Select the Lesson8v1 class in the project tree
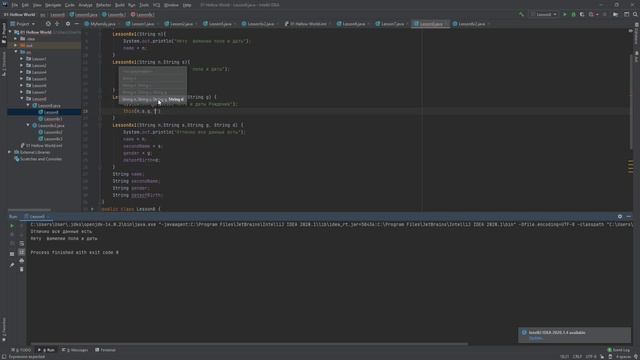640x360 pixels. click(x=51, y=119)
